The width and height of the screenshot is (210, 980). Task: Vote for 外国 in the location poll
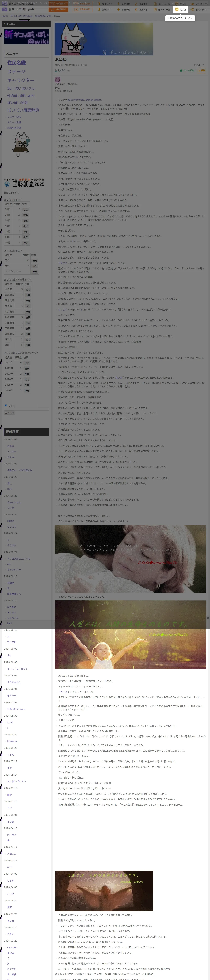pyautogui.click(x=27, y=345)
